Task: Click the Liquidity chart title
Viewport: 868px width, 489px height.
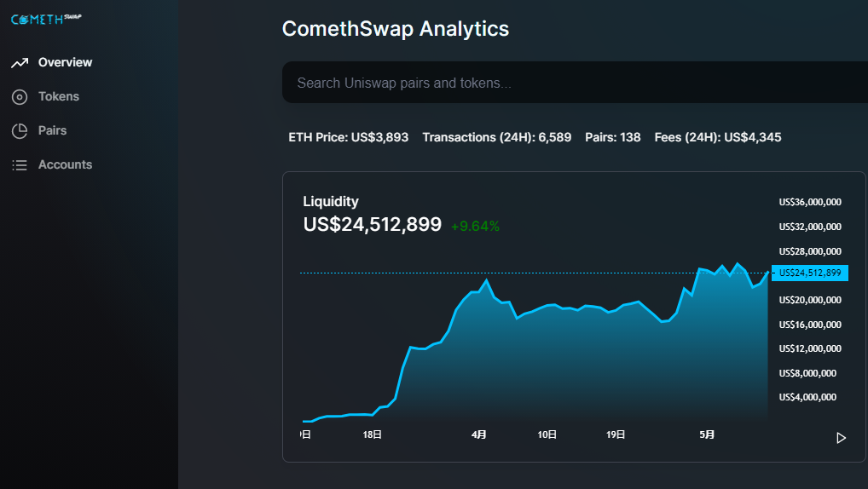Action: pos(331,201)
